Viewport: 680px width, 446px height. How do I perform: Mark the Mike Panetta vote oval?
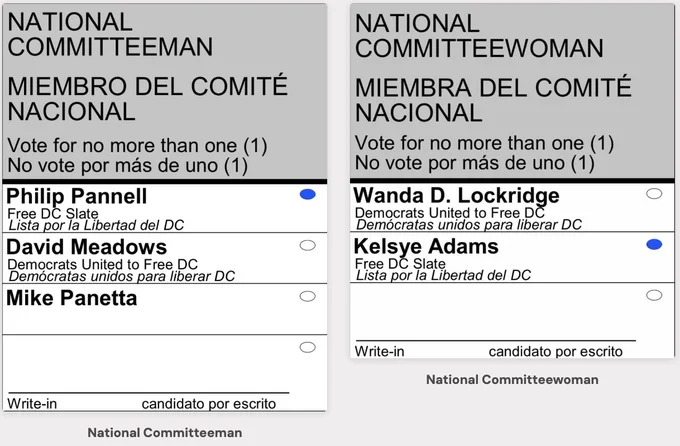click(307, 296)
